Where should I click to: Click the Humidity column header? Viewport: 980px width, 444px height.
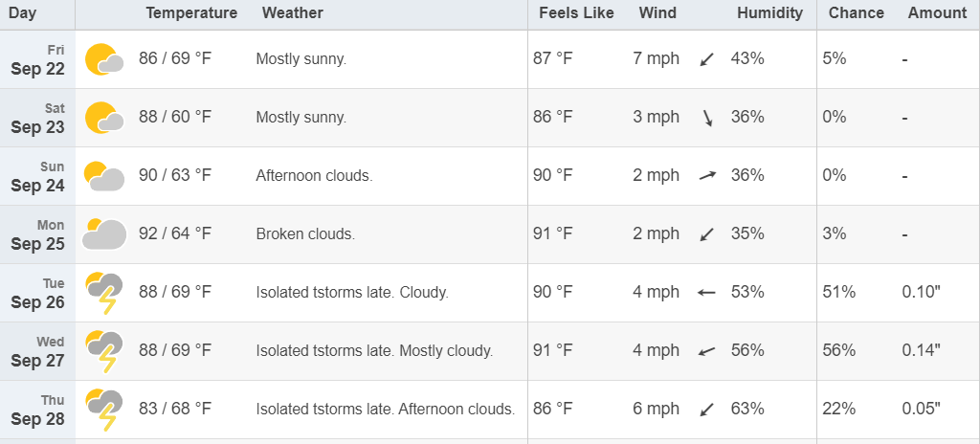coord(770,13)
